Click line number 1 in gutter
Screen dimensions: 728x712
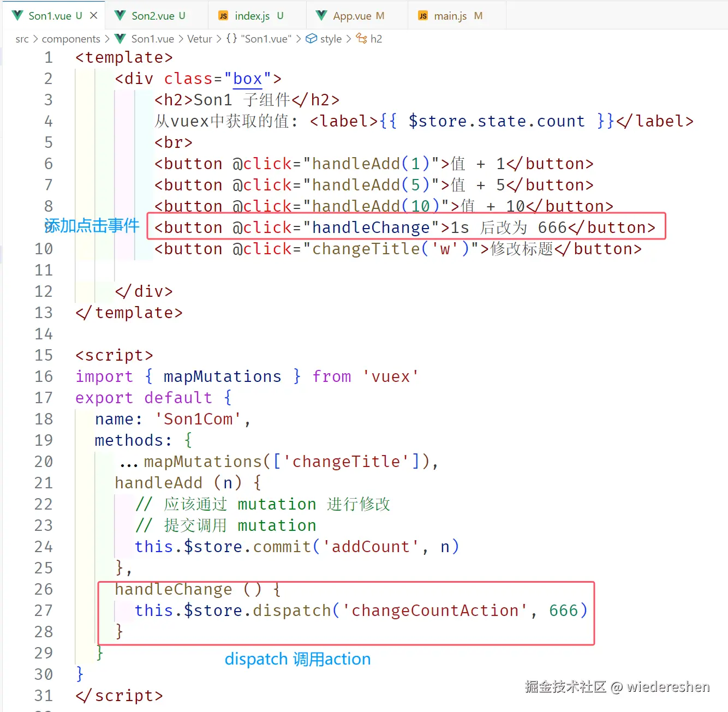pos(49,57)
